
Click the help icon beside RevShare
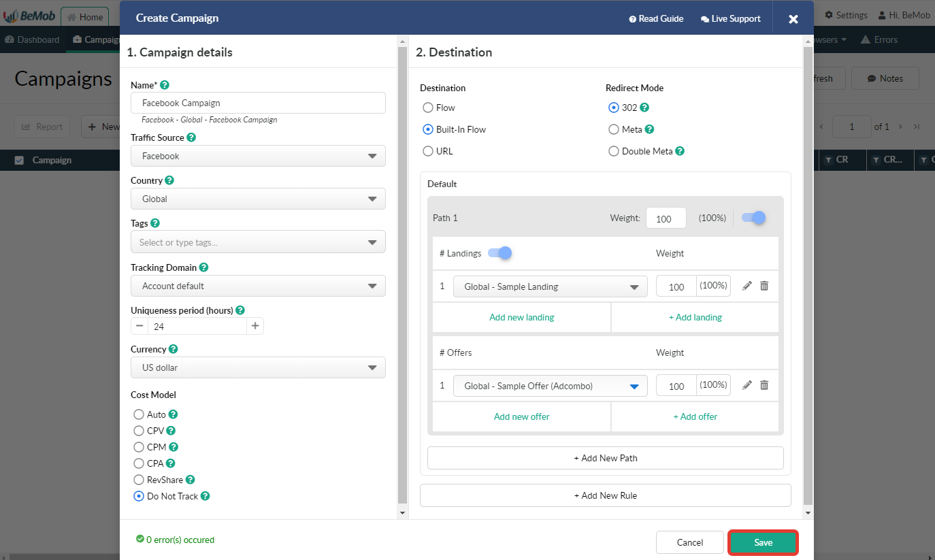coord(191,480)
